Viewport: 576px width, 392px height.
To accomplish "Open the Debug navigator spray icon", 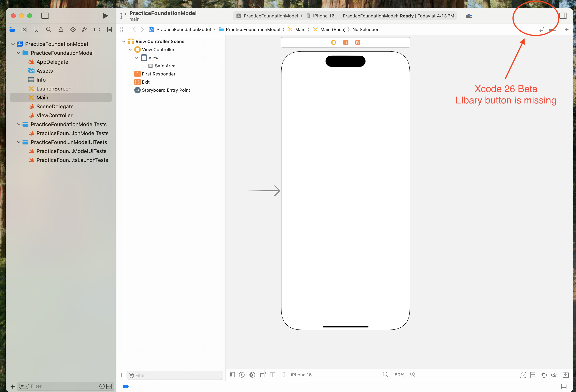I will [x=85, y=29].
